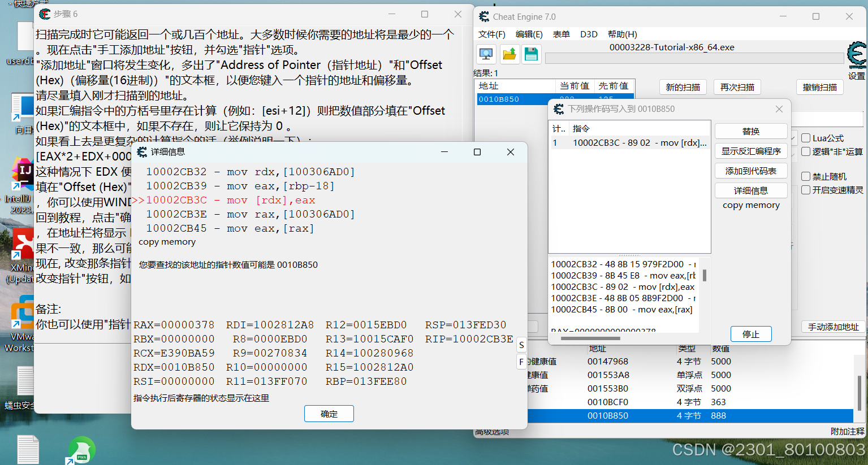Open the D3D menu
The image size is (868, 465).
click(589, 34)
